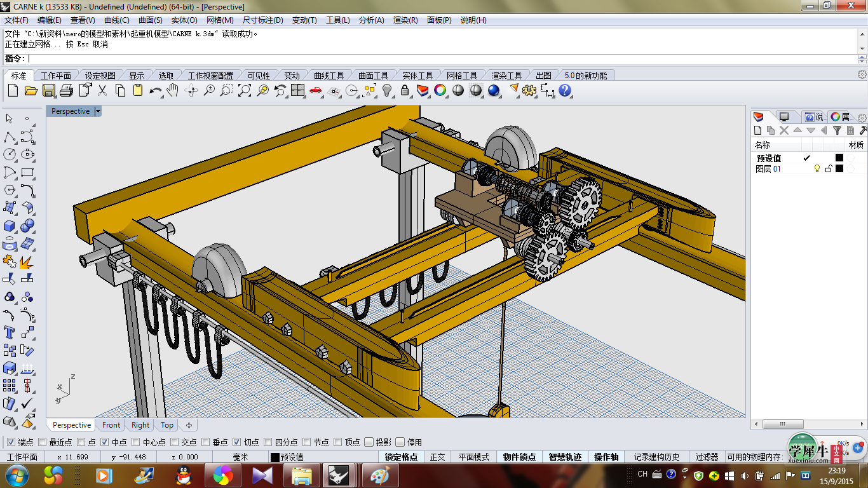
Task: Click the black color swatch of 图层 01
Action: click(x=839, y=169)
